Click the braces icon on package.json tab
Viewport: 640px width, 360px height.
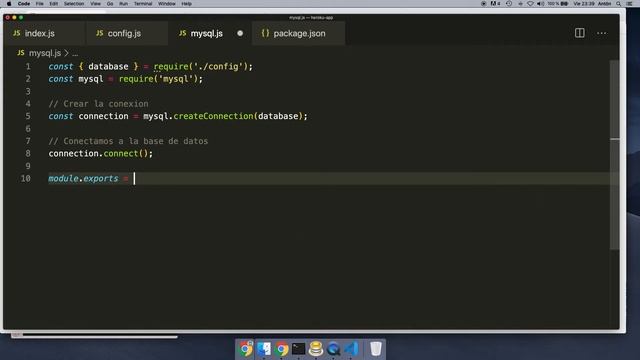coord(265,33)
